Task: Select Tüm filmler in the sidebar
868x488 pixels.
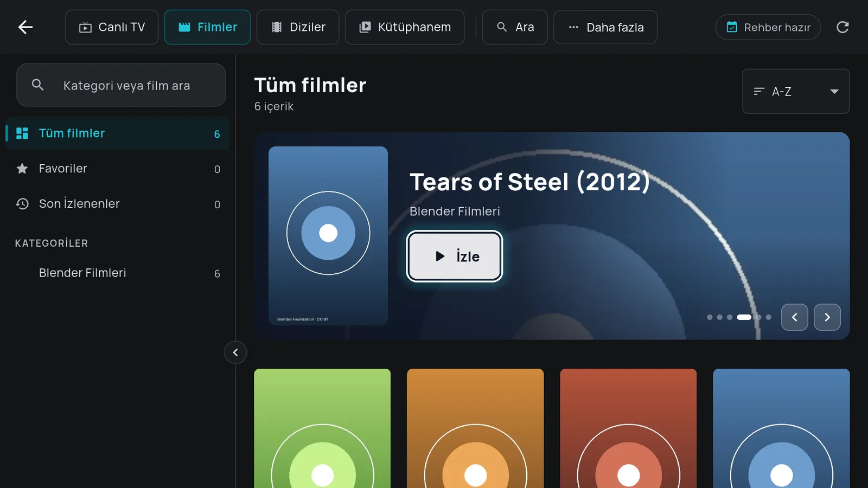Action: click(x=117, y=133)
